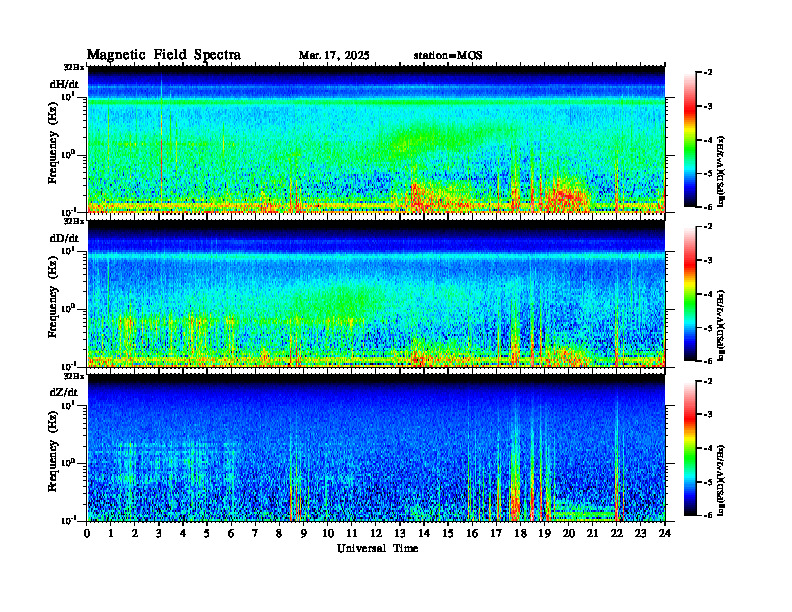This screenshot has width=792, height=612.
Task: Click hour tick label "19" on time axis
Action: tap(544, 533)
